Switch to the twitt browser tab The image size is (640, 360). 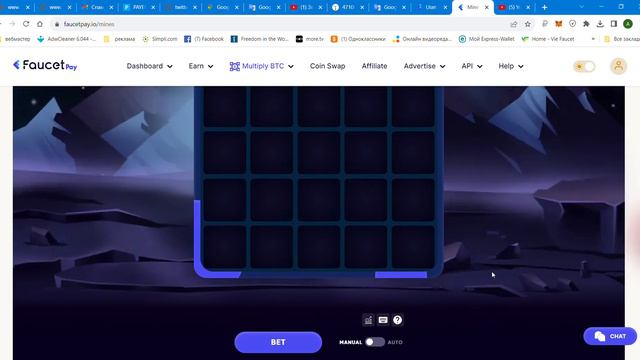(181, 7)
